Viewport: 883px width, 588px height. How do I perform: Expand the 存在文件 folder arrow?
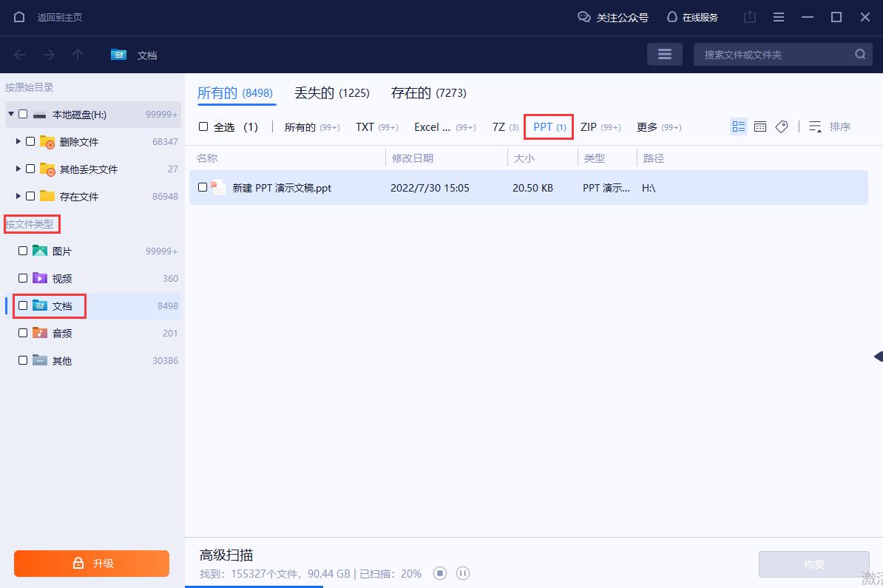point(18,196)
